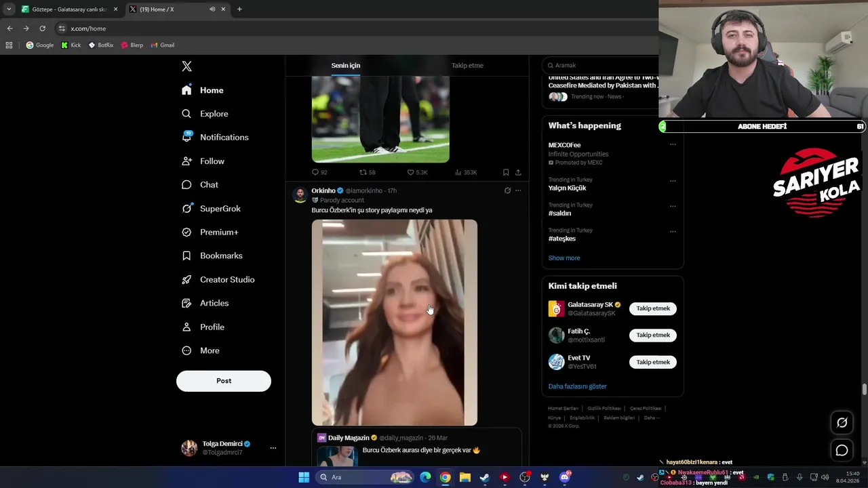This screenshot has width=868, height=488.
Task: Click the More circle icon
Action: [186, 350]
